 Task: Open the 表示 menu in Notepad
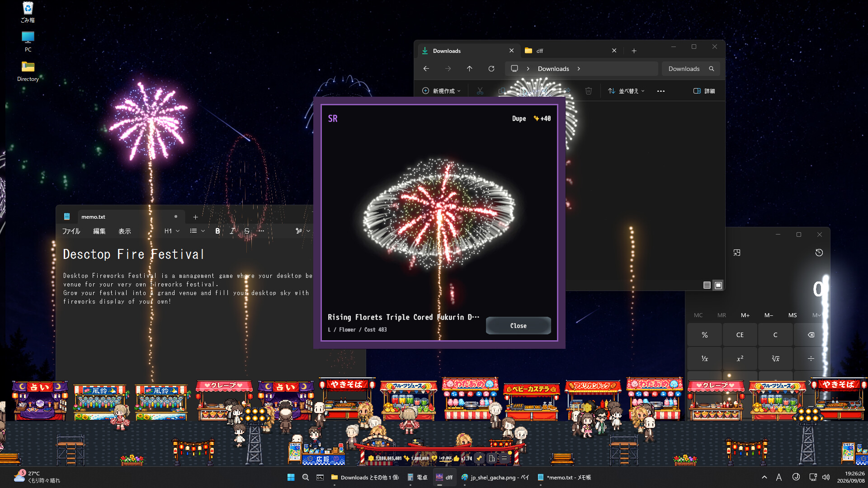pyautogui.click(x=125, y=231)
